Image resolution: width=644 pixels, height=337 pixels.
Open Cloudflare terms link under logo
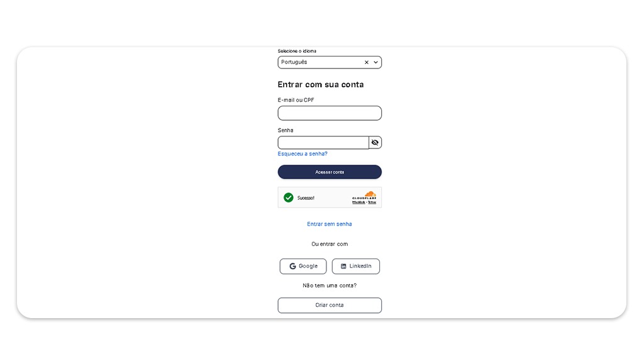[372, 202]
